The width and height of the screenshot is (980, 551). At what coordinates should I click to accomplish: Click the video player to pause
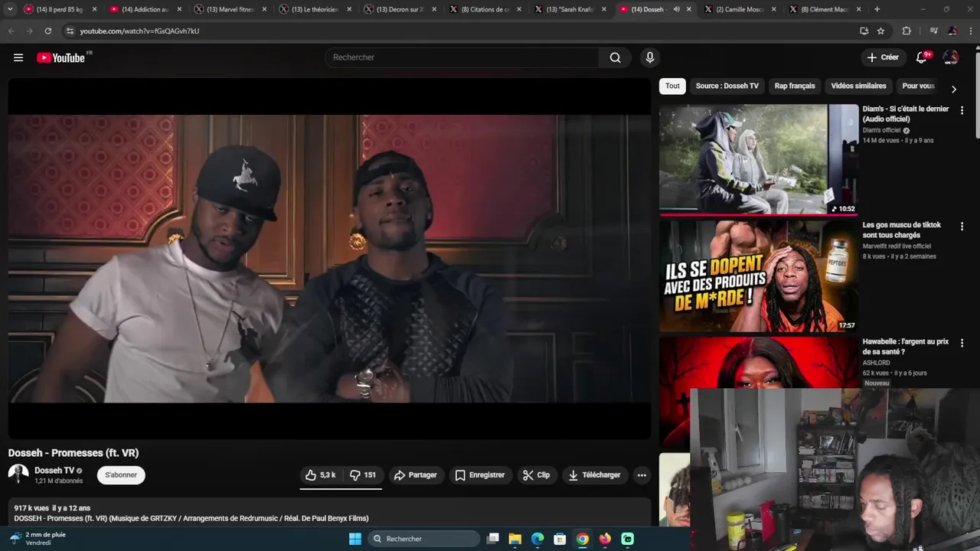pyautogui.click(x=329, y=259)
